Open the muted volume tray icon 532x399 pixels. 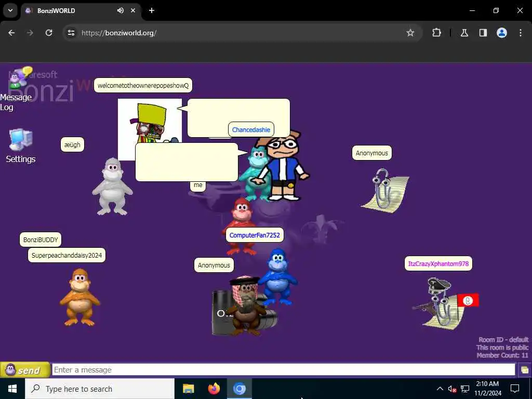pyautogui.click(x=452, y=389)
